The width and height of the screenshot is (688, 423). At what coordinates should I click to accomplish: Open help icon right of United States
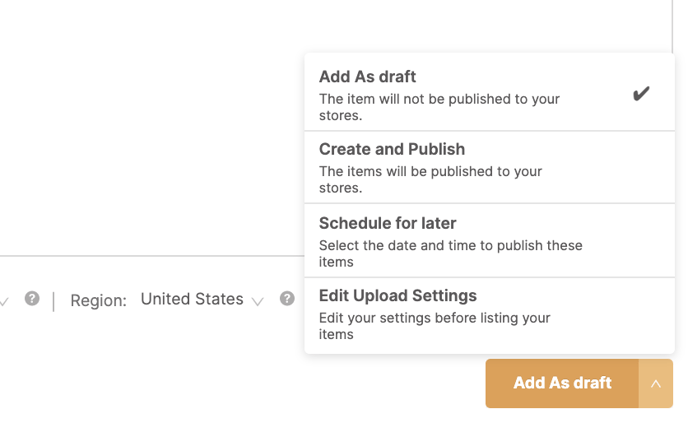[287, 298]
